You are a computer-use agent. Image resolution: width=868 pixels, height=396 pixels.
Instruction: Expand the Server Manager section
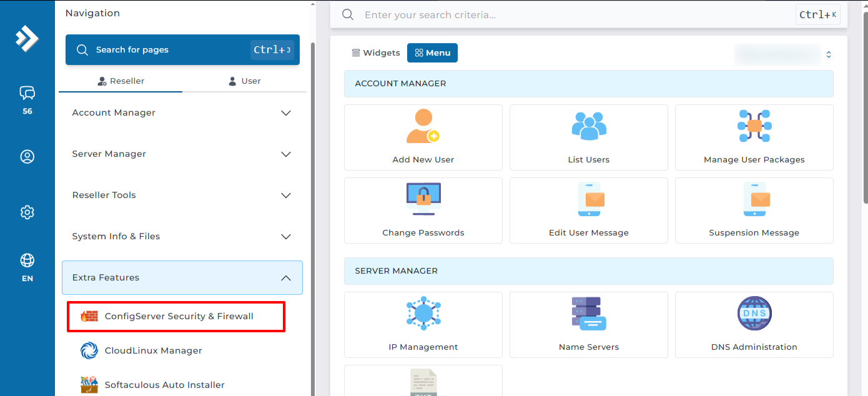tap(182, 154)
